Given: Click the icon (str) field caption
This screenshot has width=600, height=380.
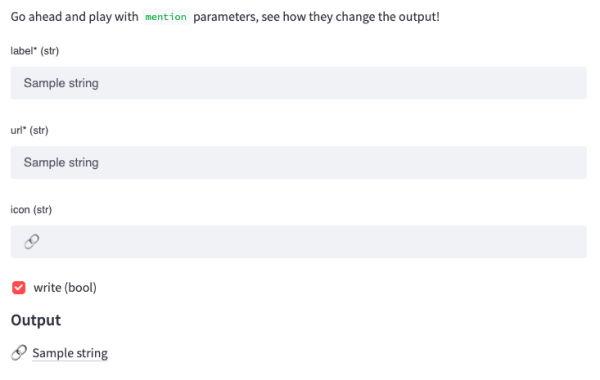Looking at the screenshot, I should [x=31, y=210].
